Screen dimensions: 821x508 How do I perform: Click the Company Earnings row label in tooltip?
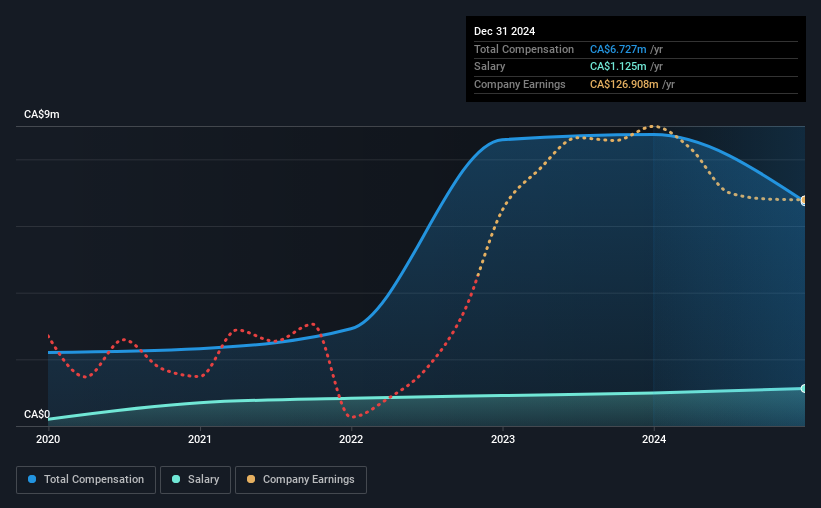519,84
